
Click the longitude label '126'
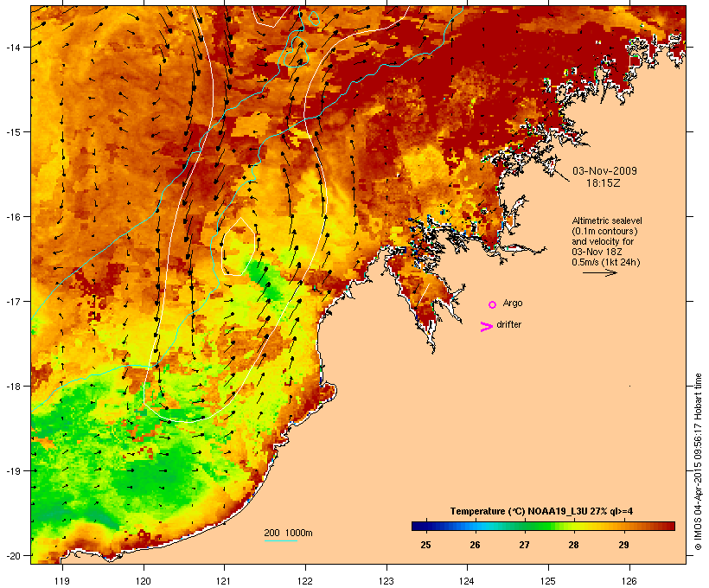[629, 581]
